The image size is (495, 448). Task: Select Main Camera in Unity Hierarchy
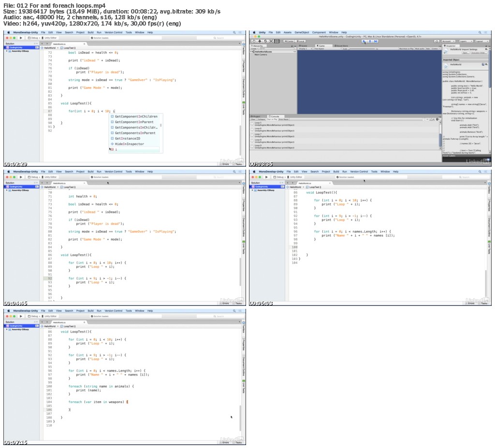click(261, 55)
